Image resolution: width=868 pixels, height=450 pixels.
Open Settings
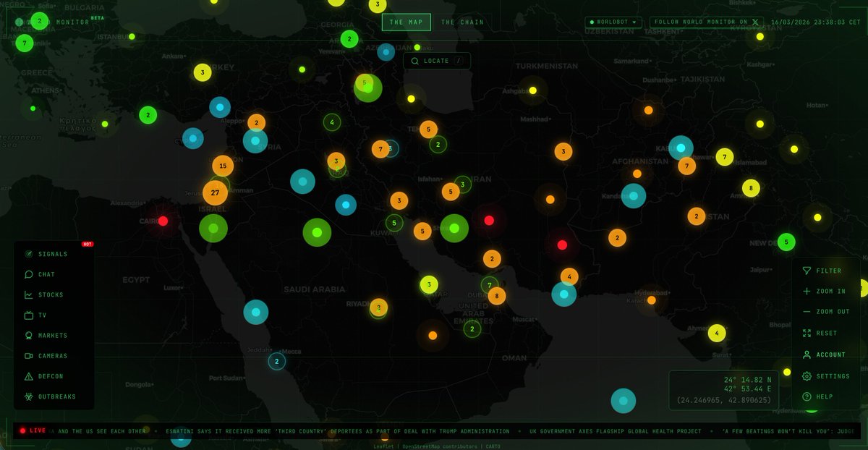pyautogui.click(x=827, y=376)
